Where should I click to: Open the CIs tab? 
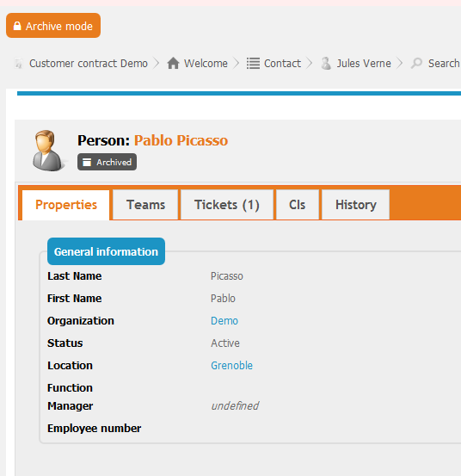click(298, 205)
